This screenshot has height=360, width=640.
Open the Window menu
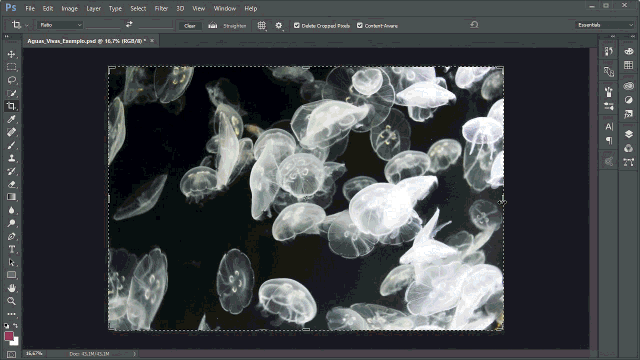[224, 8]
